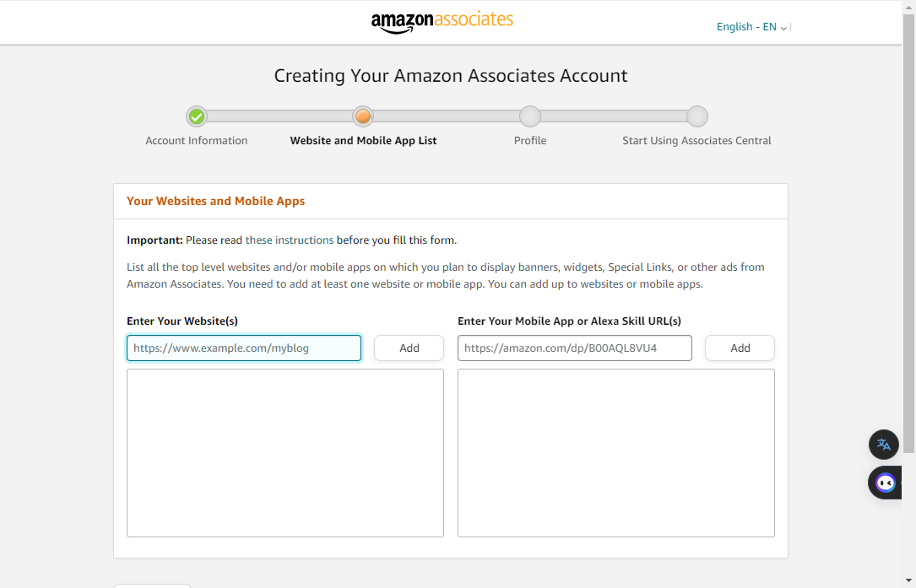Select the orange Website and Mobile App step circle
916x588 pixels.
pyautogui.click(x=363, y=116)
